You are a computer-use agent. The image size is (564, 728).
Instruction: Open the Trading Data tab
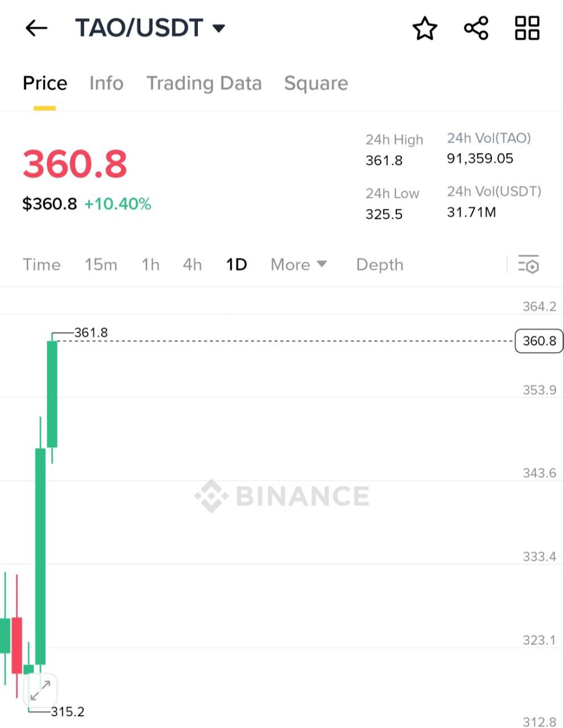pyautogui.click(x=204, y=84)
